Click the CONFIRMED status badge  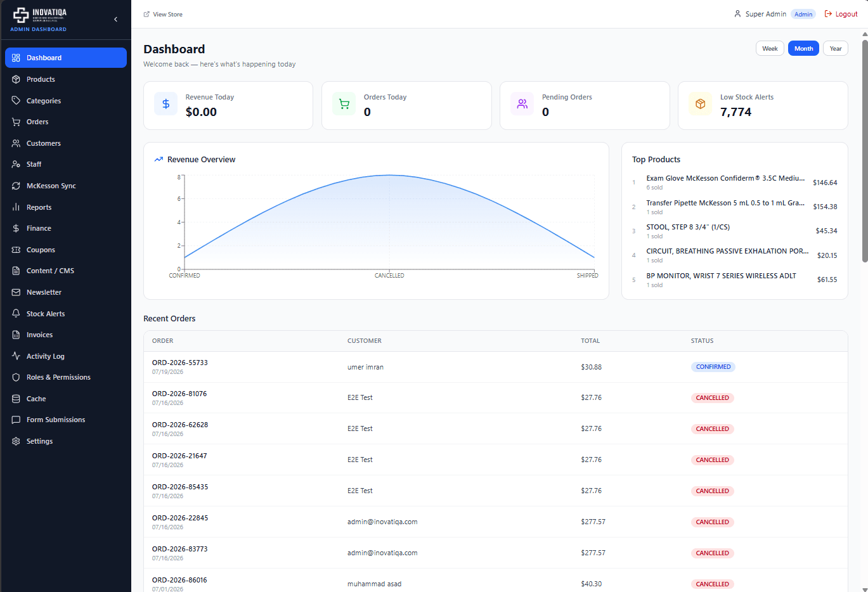(x=713, y=367)
